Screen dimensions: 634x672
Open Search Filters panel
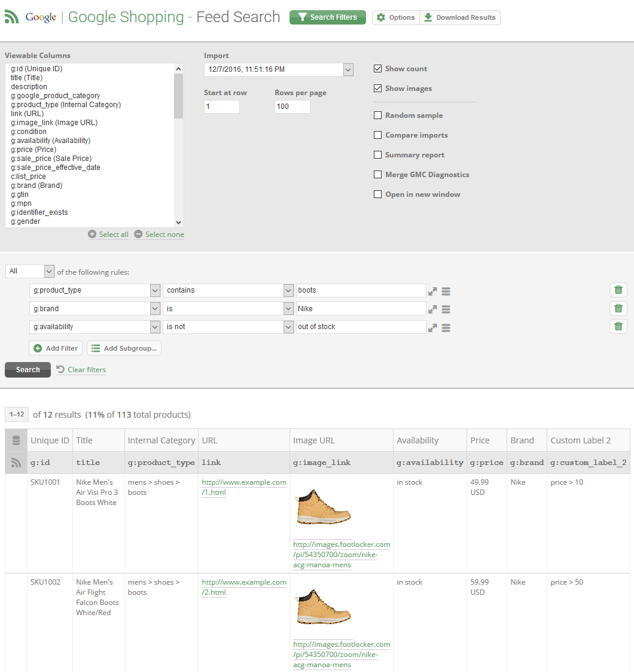[x=328, y=17]
